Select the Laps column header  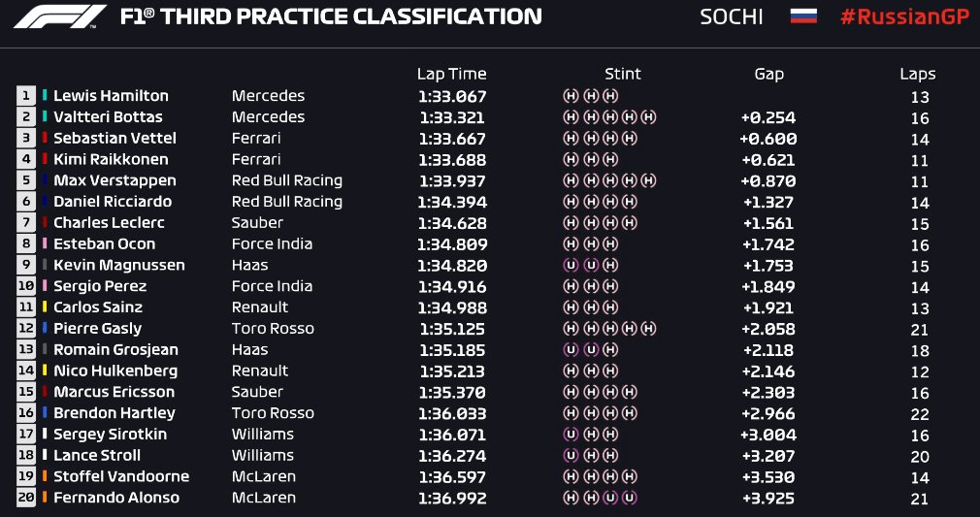pos(918,75)
